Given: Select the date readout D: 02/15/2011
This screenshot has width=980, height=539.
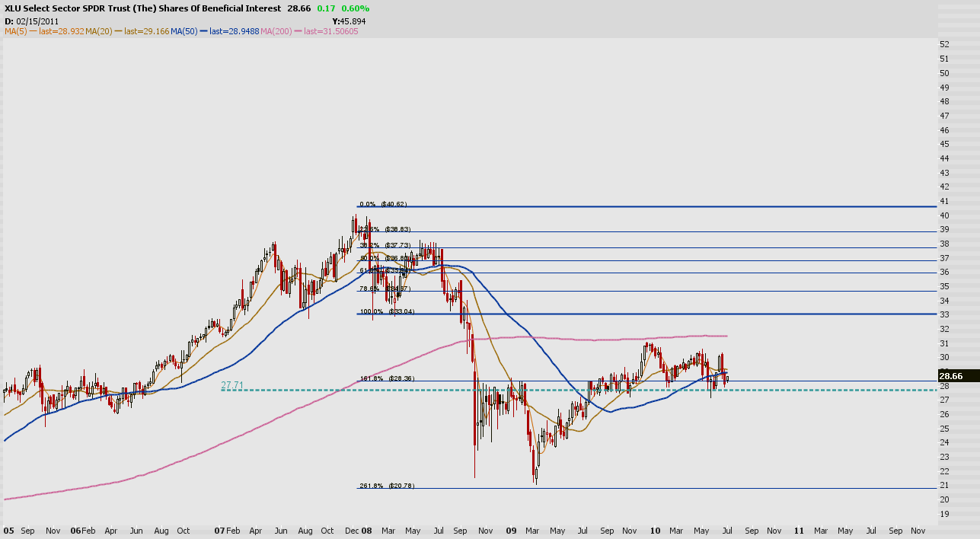Looking at the screenshot, I should [x=31, y=21].
